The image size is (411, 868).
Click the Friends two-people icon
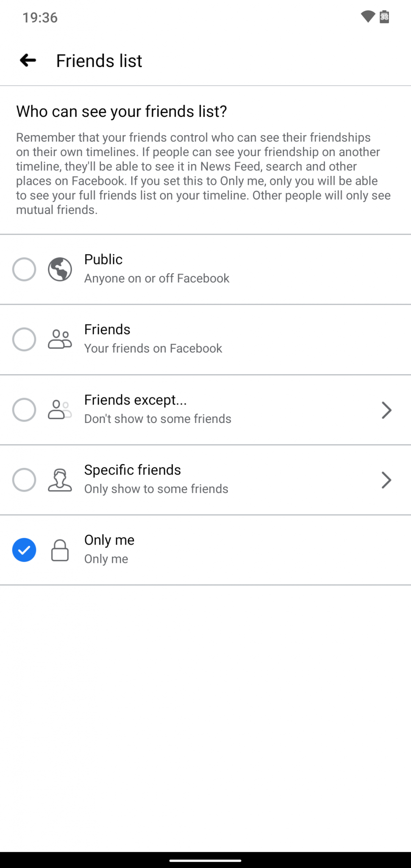(60, 339)
